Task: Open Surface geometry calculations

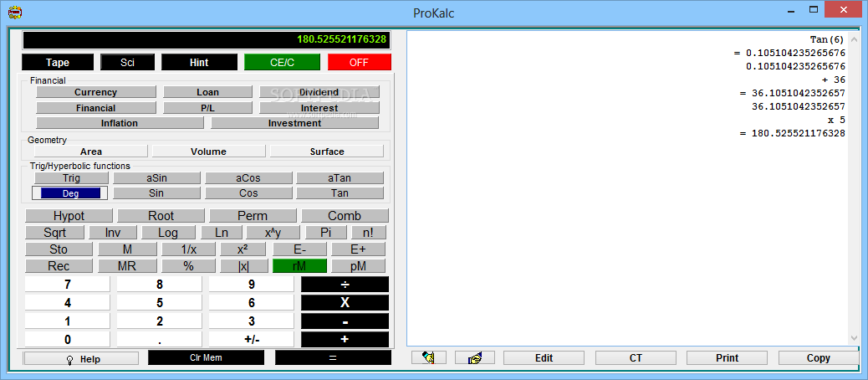Action: 327,151
